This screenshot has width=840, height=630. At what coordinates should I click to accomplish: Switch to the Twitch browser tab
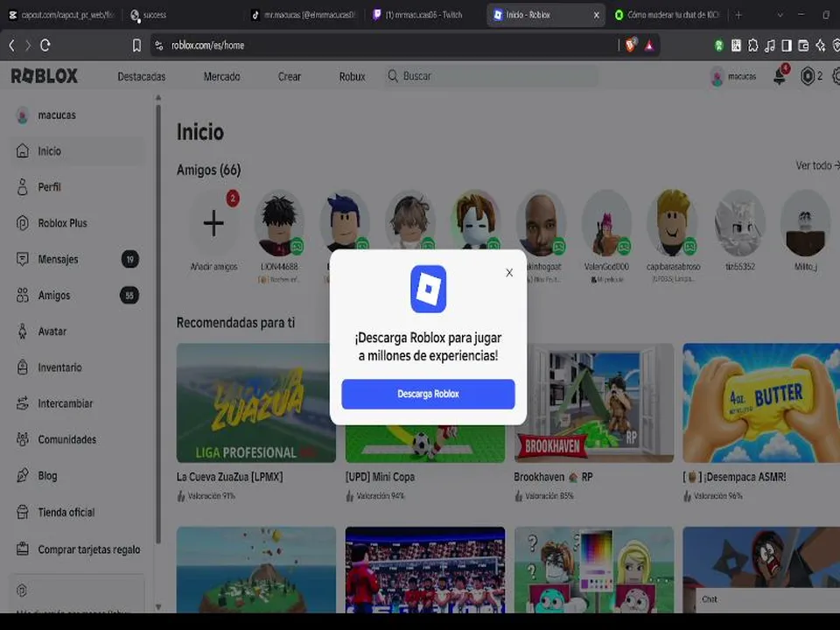tap(423, 15)
